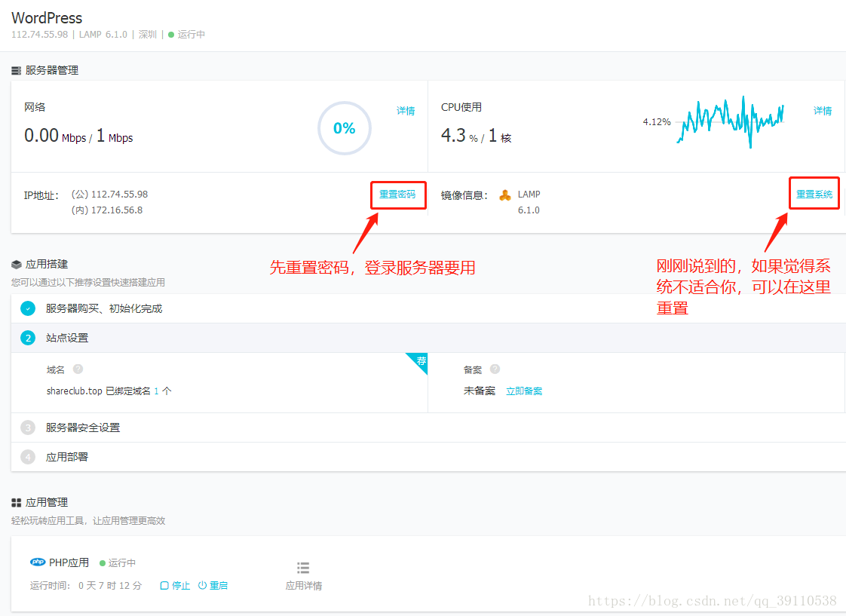Screen dimensions: 846x616
Task: Restart the PHP application
Action: coord(213,586)
